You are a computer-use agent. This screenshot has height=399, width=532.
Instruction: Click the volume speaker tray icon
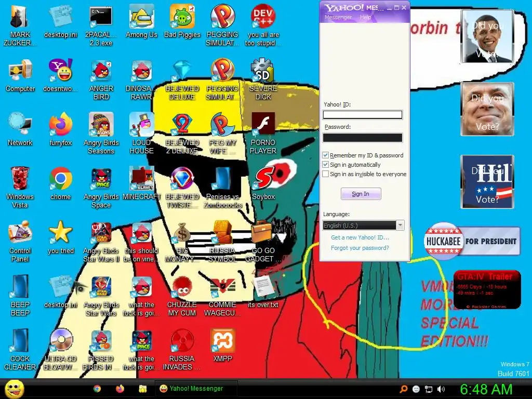point(441,389)
